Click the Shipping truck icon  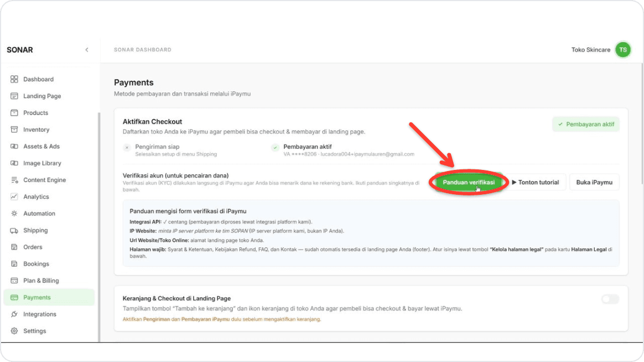pyautogui.click(x=14, y=230)
